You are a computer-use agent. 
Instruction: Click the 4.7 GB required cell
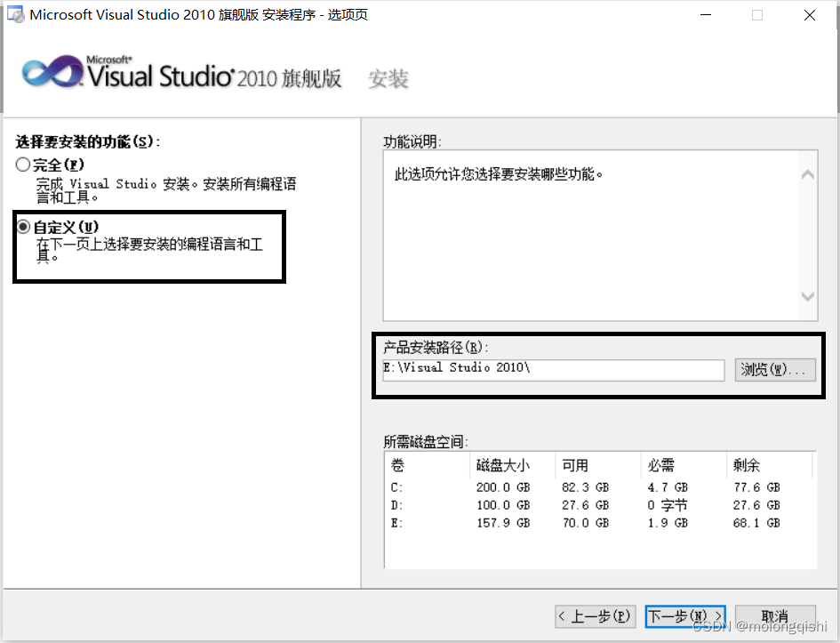(x=668, y=487)
